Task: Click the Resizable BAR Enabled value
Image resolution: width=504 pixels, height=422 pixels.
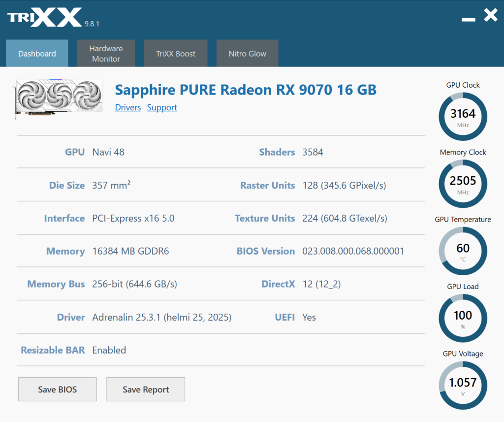Action: 109,350
